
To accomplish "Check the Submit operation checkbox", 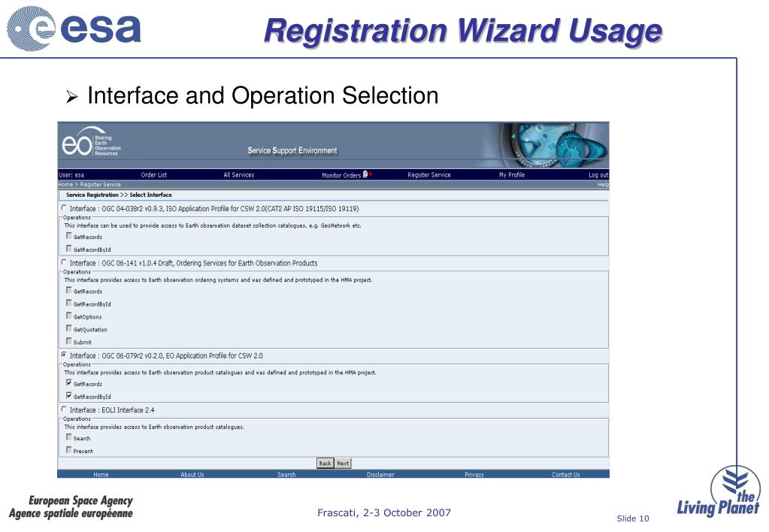I will click(68, 341).
